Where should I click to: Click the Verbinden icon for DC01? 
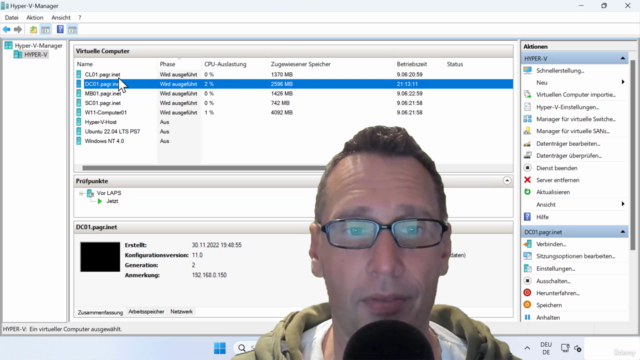point(527,244)
